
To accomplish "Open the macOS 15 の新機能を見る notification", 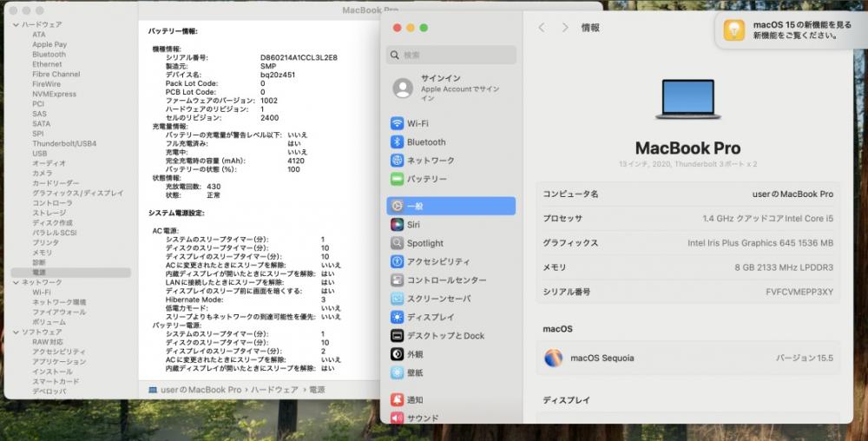I will click(792, 30).
